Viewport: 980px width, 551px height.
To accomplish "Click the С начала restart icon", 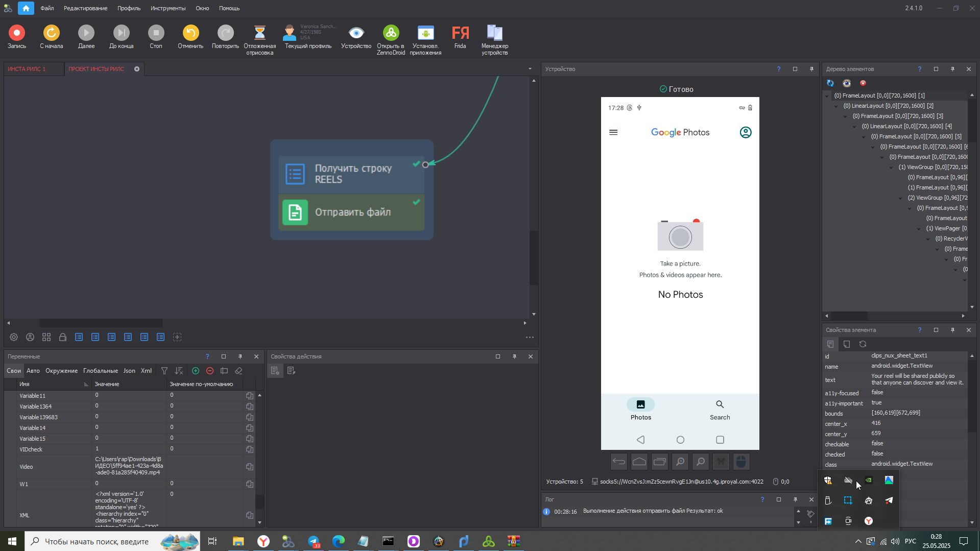I will tap(51, 33).
